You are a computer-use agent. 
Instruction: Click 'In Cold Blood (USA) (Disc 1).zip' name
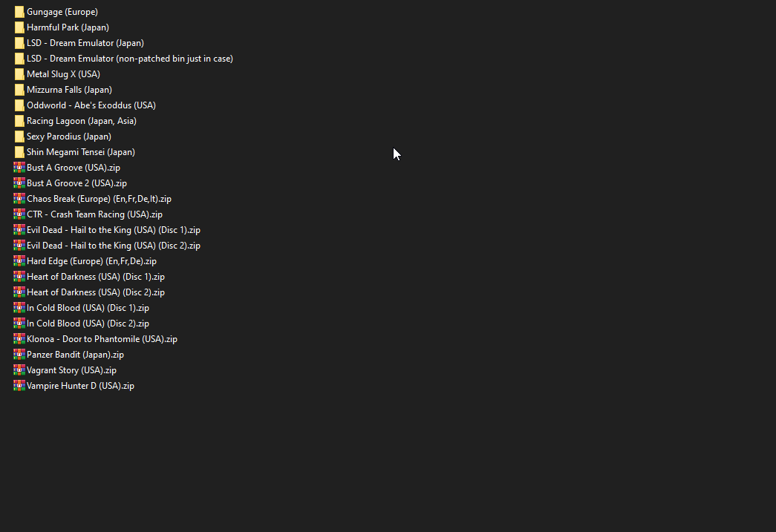click(x=88, y=307)
